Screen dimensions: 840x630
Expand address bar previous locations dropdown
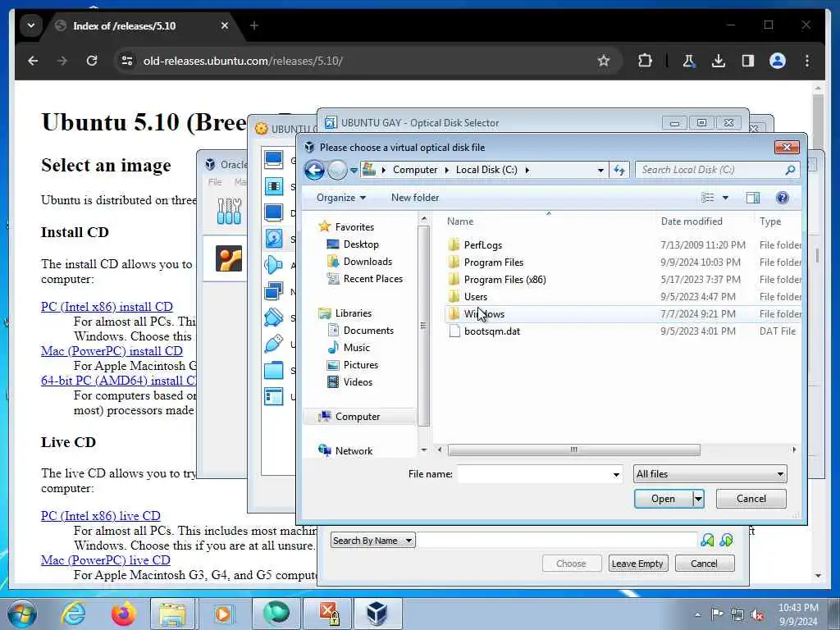point(600,171)
